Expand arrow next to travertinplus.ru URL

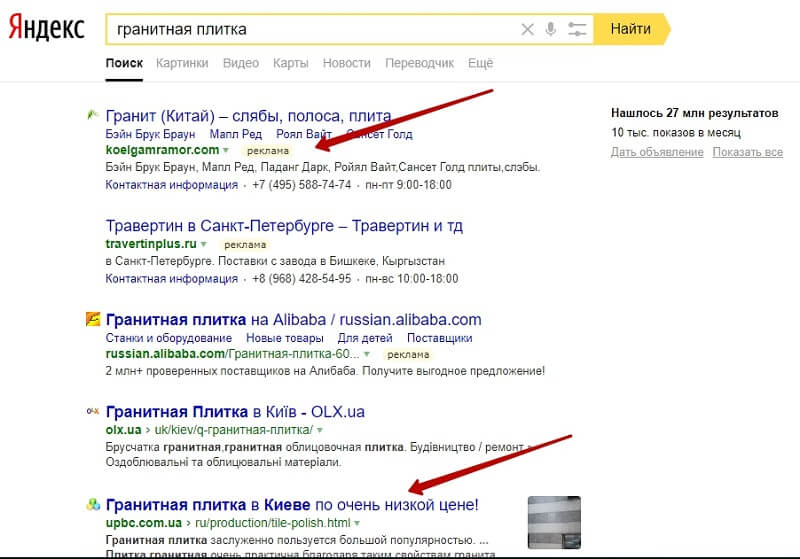coord(204,244)
